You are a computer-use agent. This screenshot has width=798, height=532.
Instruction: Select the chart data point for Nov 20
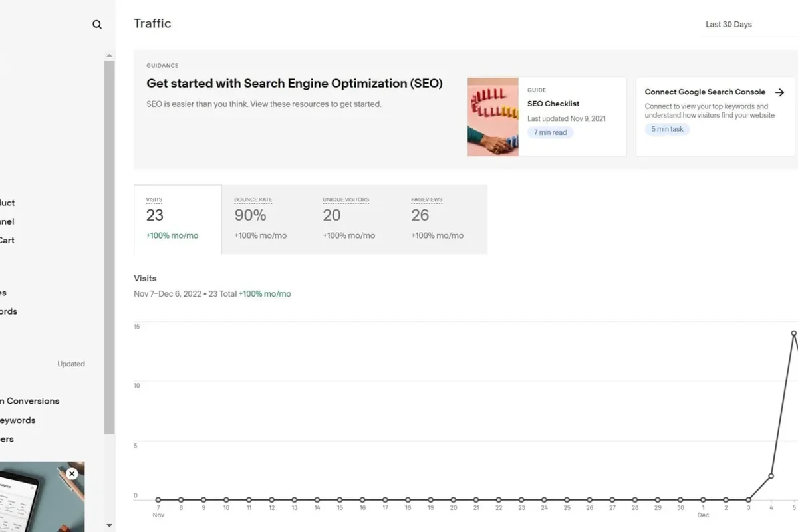(454, 500)
